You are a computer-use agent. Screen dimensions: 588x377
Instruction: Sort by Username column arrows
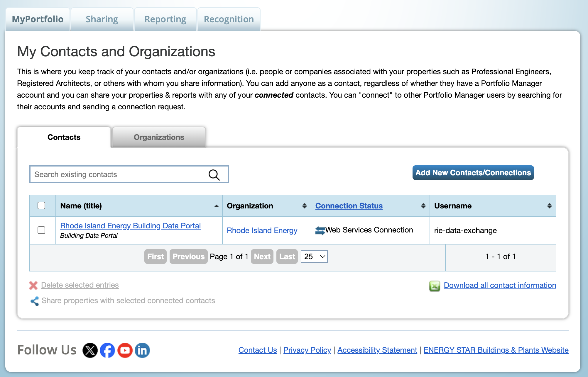pyautogui.click(x=549, y=206)
